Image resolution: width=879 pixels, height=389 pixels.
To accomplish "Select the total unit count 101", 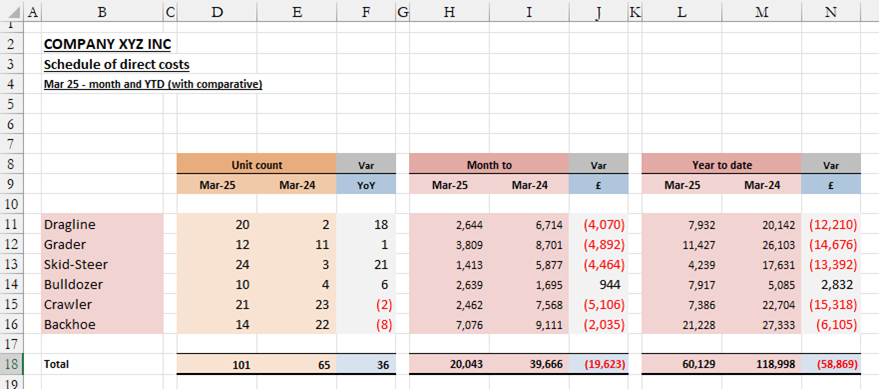I will [217, 364].
